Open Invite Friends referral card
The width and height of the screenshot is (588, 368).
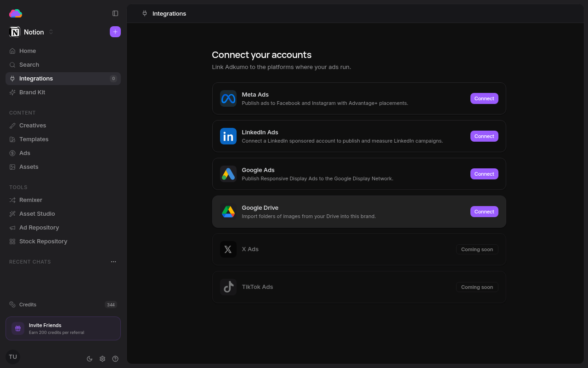(x=63, y=328)
